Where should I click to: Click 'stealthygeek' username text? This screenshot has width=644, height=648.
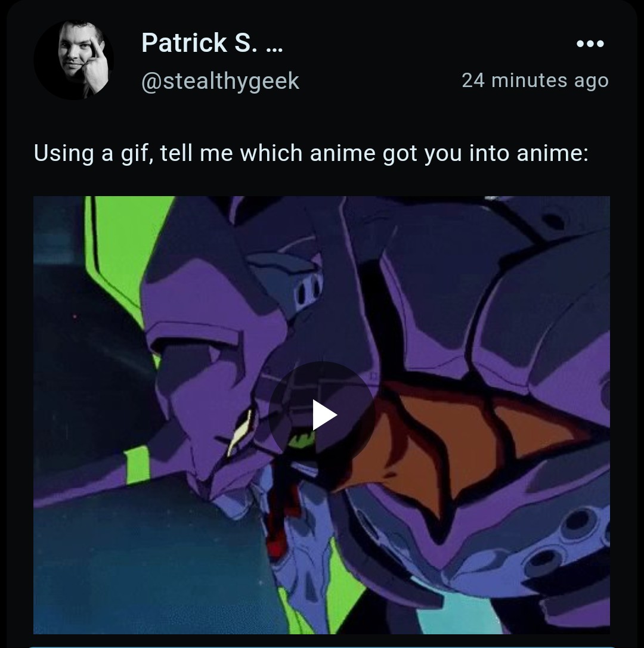[x=232, y=81]
